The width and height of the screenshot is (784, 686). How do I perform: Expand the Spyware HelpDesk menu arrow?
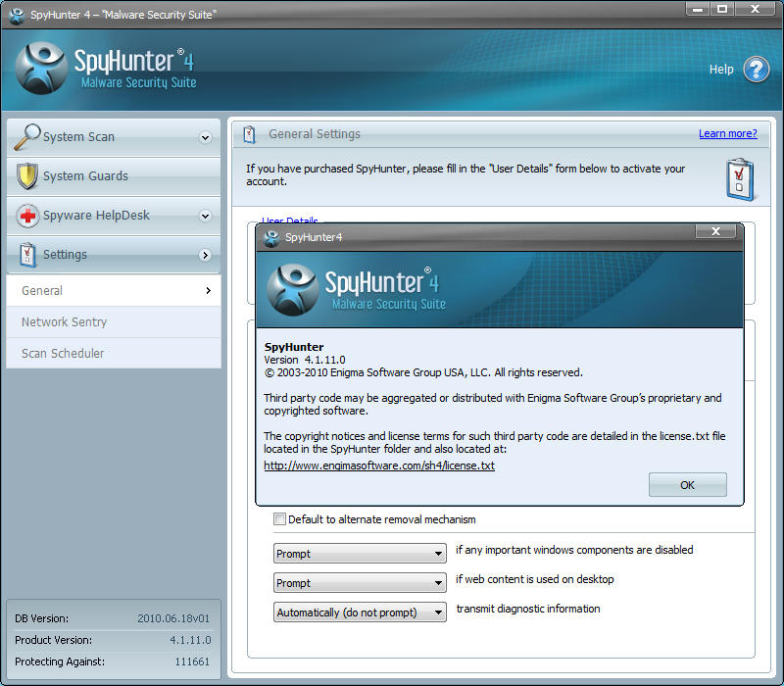click(205, 217)
